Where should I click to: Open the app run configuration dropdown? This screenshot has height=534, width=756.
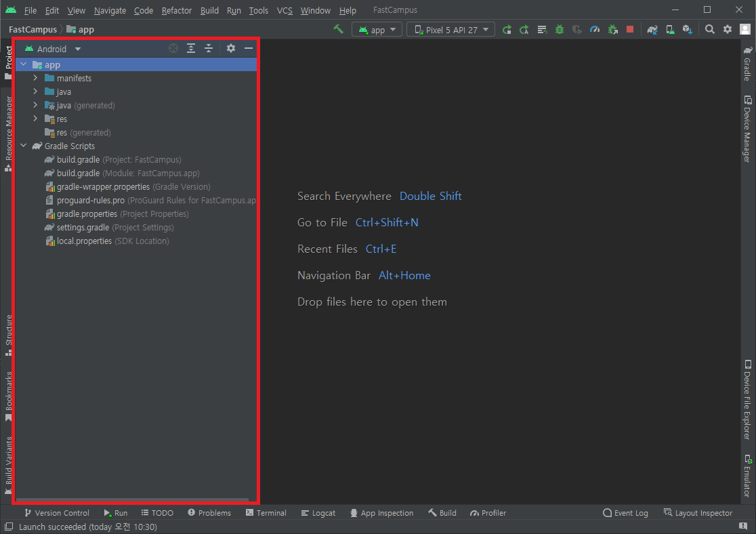[x=377, y=30]
